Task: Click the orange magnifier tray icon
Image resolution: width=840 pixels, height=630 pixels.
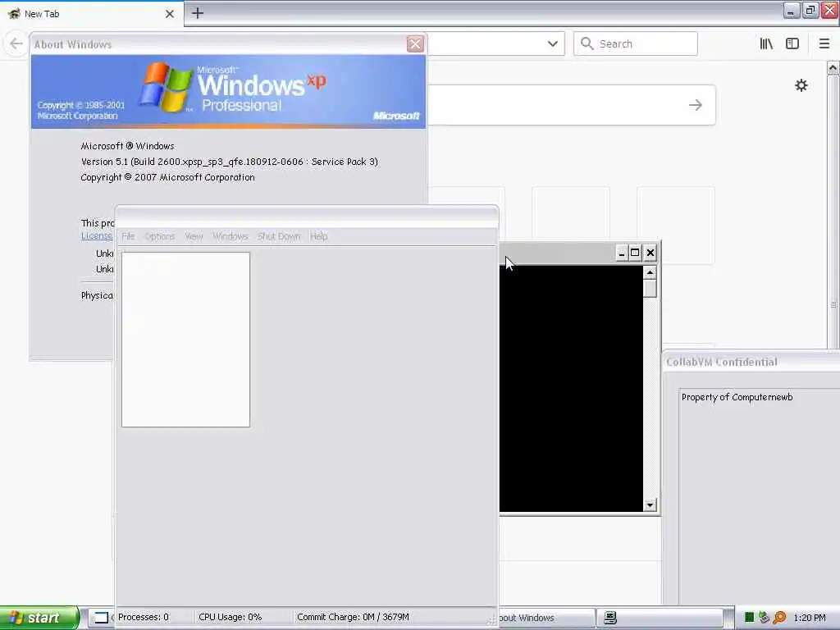Action: [779, 618]
